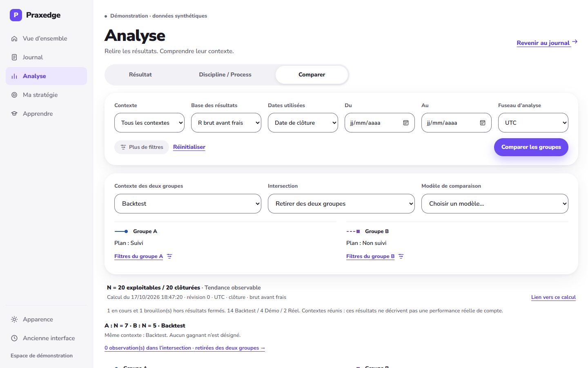This screenshot has width=588, height=368.
Task: Open Ma stratégie target icon
Action: coord(14,95)
